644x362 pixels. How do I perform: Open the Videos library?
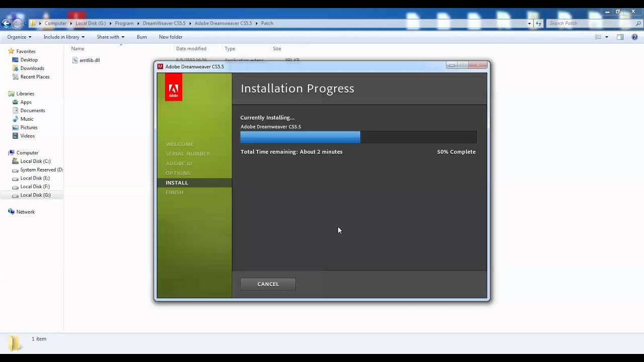[28, 136]
